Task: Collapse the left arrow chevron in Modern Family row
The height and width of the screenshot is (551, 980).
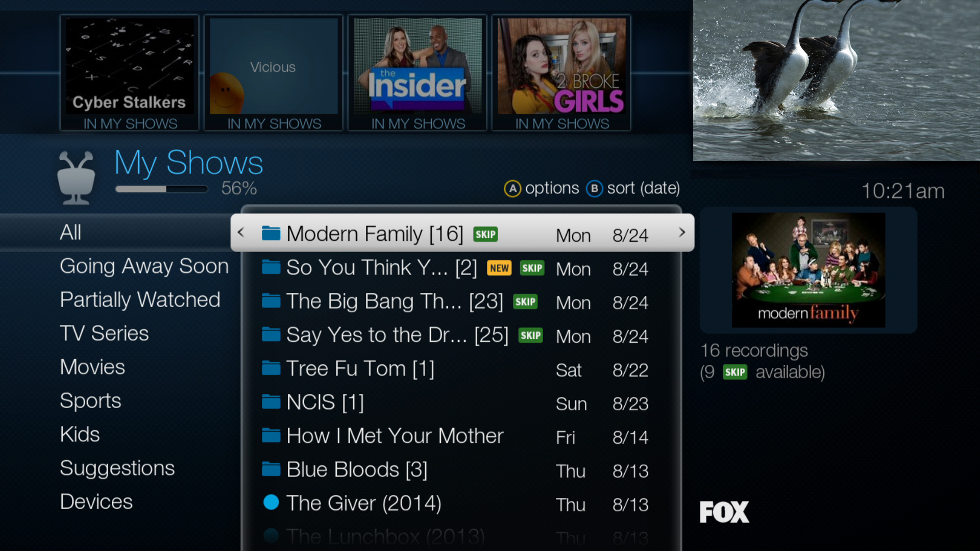Action: [x=241, y=234]
